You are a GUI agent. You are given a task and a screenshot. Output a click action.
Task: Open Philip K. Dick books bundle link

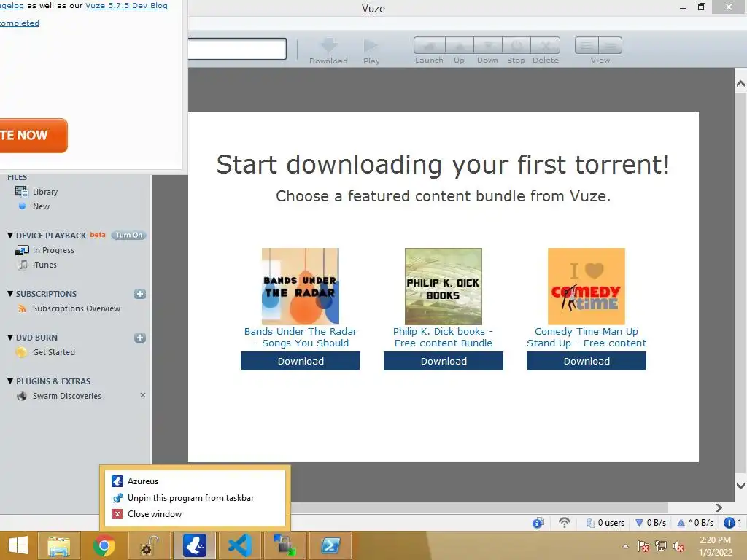(x=443, y=337)
